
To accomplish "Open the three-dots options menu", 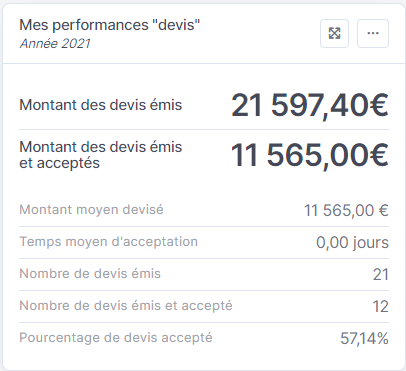I will click(373, 33).
